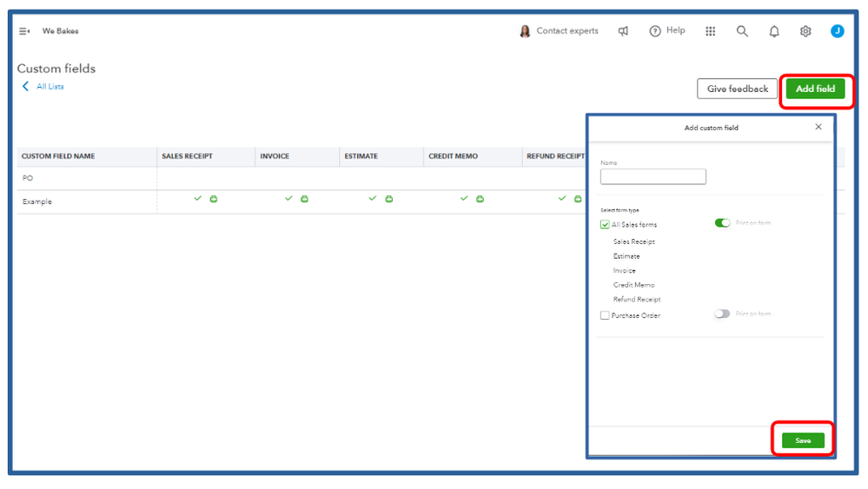Click Sales Receipt in form type list

tap(633, 241)
